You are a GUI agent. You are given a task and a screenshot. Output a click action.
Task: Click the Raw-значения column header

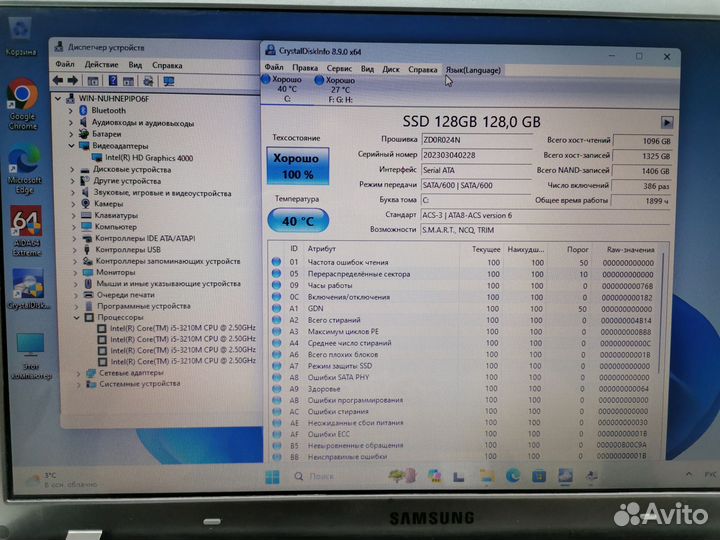tap(630, 250)
